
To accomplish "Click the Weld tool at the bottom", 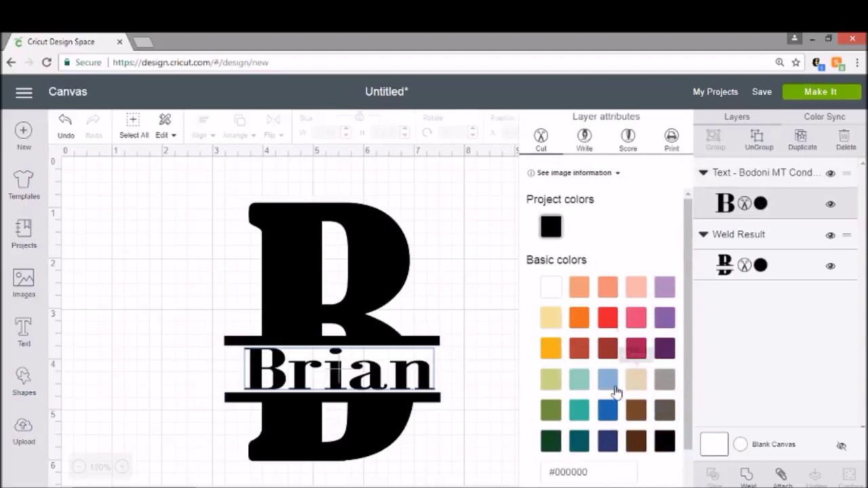I will (747, 477).
